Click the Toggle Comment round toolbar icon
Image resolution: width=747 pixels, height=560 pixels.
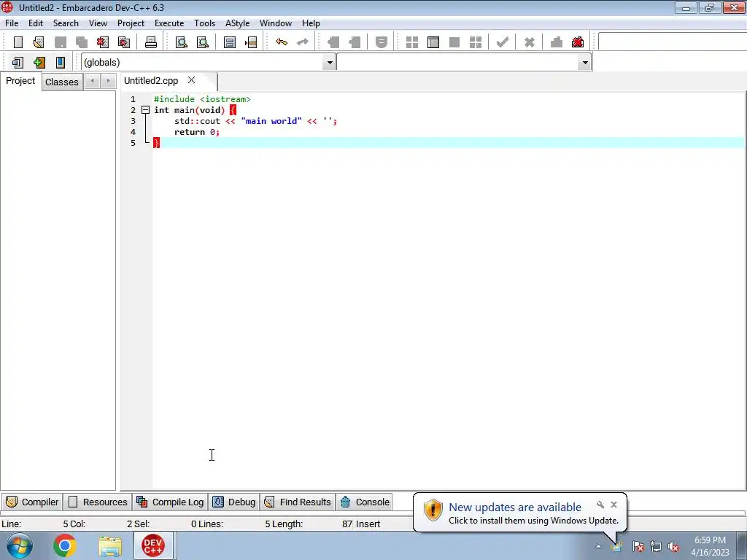pos(381,42)
